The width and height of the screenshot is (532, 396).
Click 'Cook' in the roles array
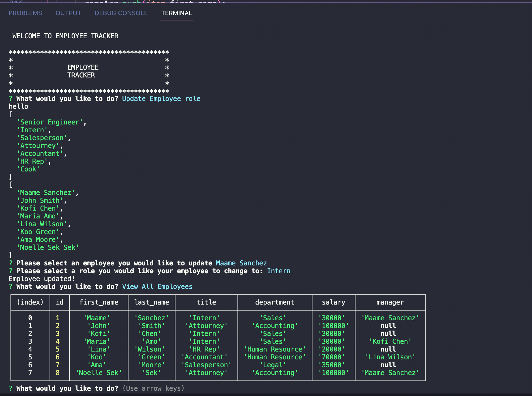pyautogui.click(x=28, y=169)
